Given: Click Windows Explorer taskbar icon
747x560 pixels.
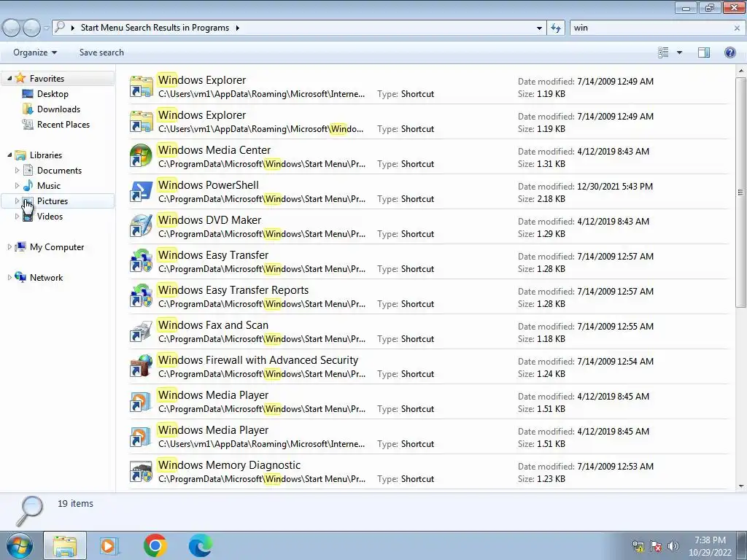Looking at the screenshot, I should 65,545.
